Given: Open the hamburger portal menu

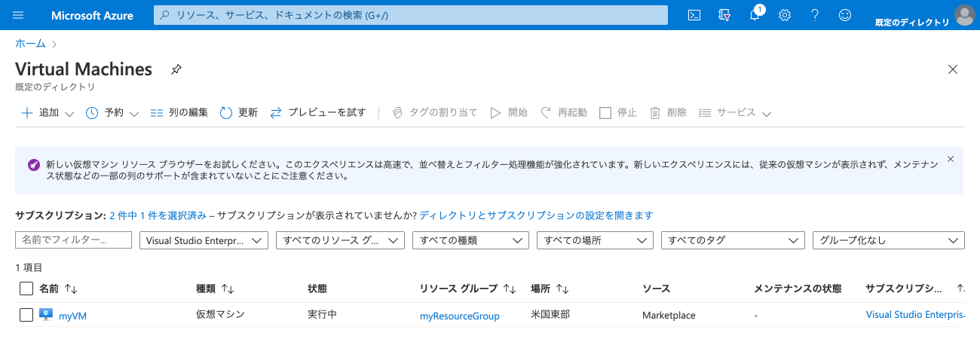Looking at the screenshot, I should (x=19, y=15).
